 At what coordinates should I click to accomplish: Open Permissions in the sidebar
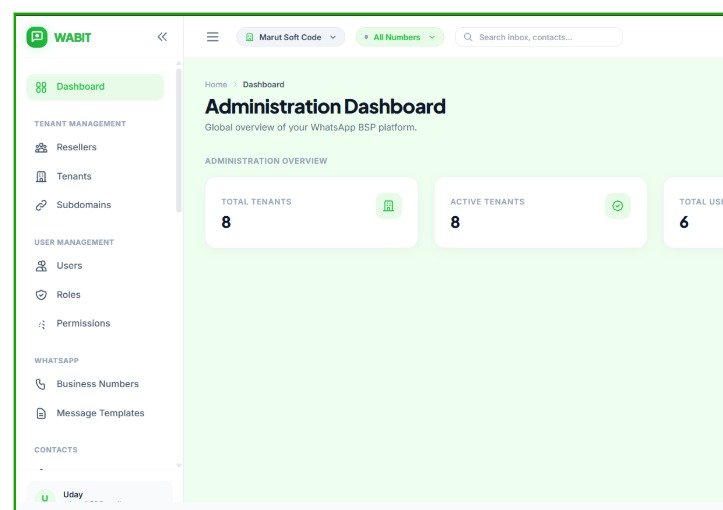coord(95,324)
